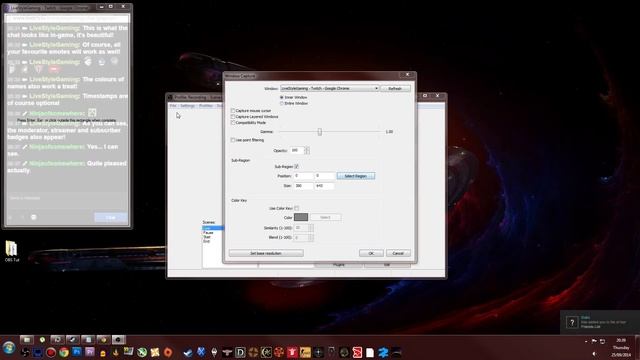Click the Set base resolution button
640x360 pixels.
[x=266, y=253]
